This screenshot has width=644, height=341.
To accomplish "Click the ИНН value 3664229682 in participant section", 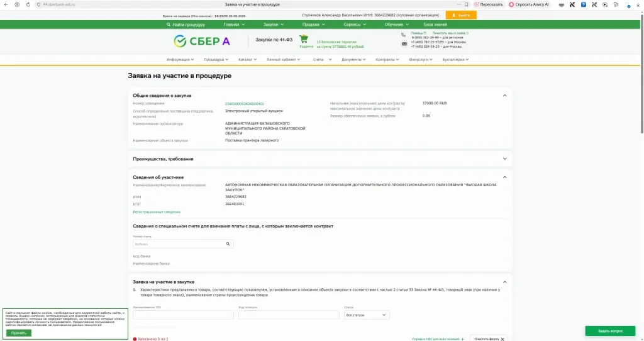I will coord(236,197).
